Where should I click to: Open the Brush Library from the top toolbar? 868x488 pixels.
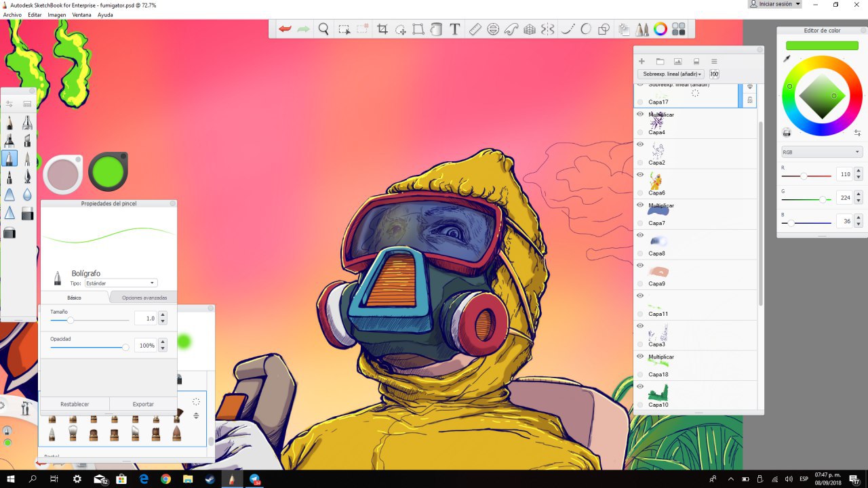coord(642,29)
